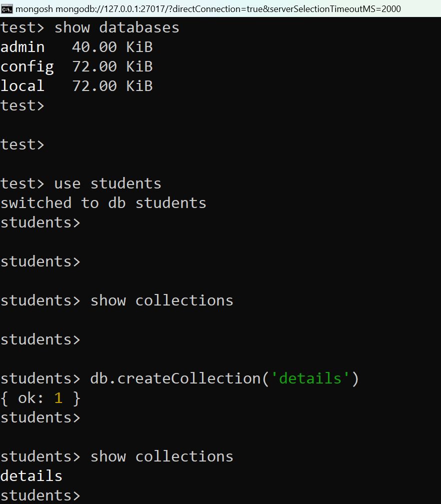Click the local 72.00 KiB size value
The height and width of the screenshot is (504, 441).
pyautogui.click(x=112, y=86)
